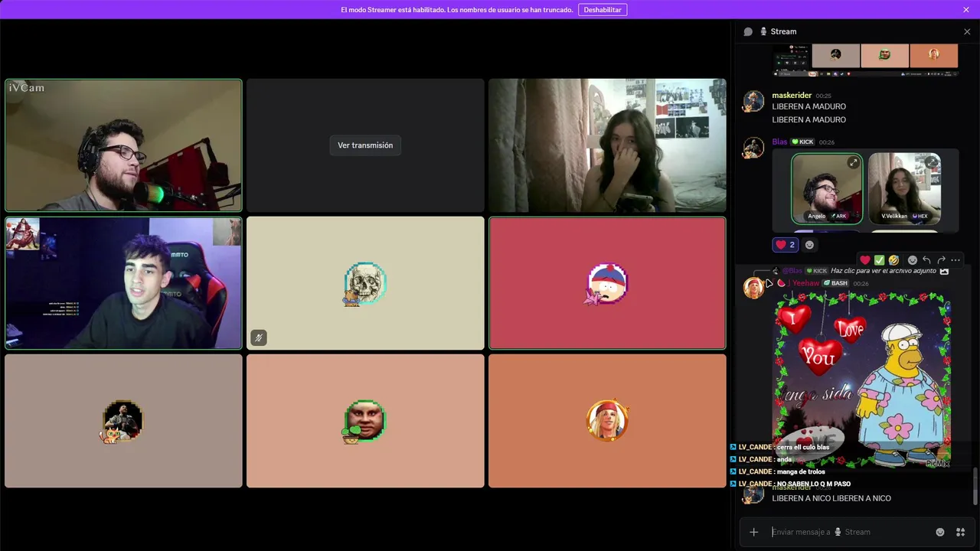Click the red-cap avatar in orange tile

tap(607, 421)
